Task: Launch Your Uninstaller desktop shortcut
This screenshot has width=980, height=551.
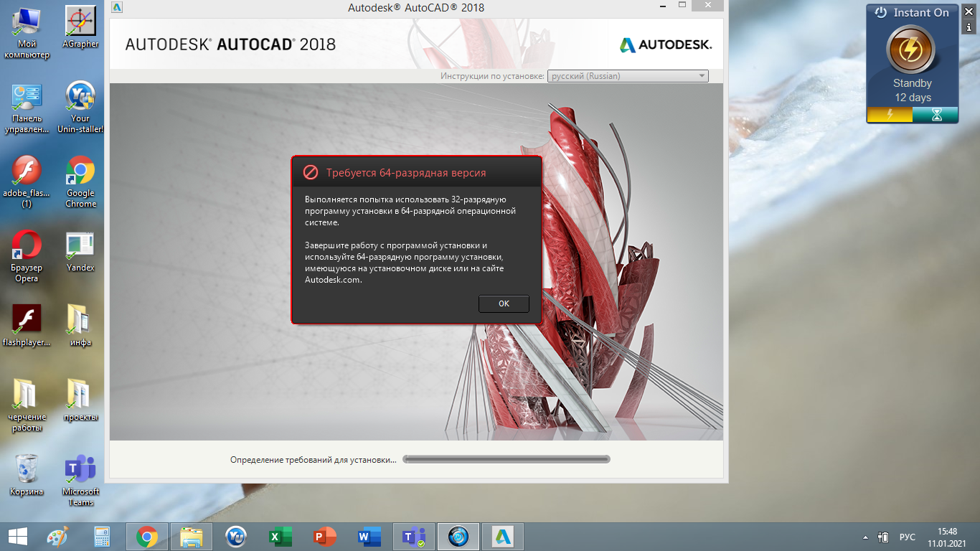Action: (80, 108)
